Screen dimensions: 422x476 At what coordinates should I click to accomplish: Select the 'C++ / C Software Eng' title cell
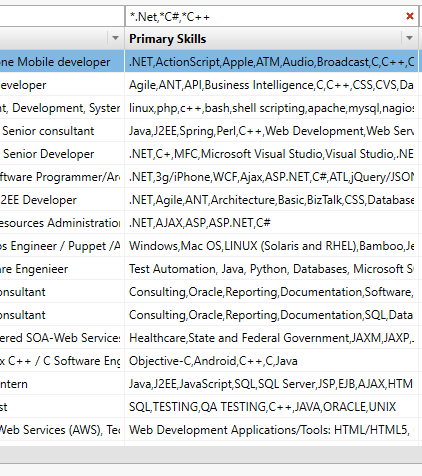tap(62, 361)
